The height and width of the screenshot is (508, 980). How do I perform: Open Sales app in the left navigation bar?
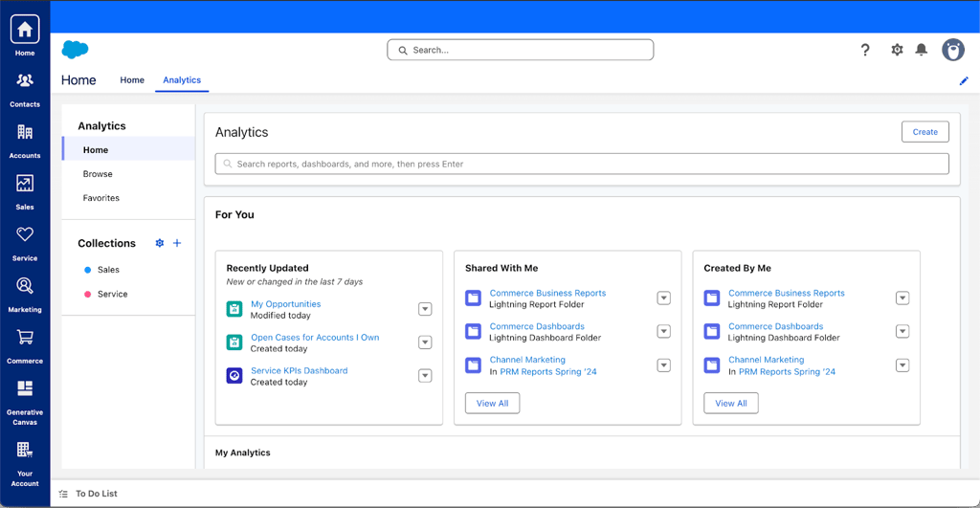click(x=24, y=192)
